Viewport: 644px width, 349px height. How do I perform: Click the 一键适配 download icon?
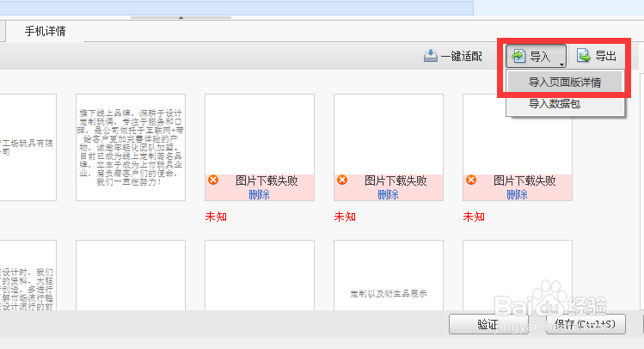coord(431,56)
